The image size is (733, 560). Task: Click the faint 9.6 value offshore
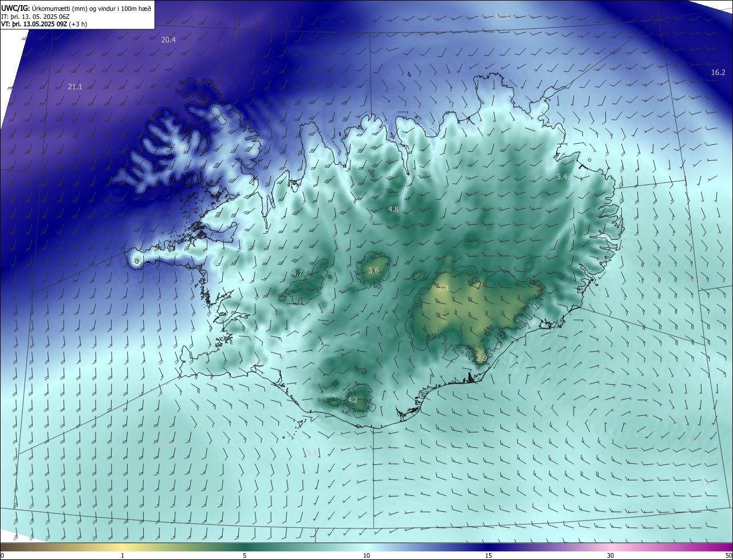tap(313, 453)
